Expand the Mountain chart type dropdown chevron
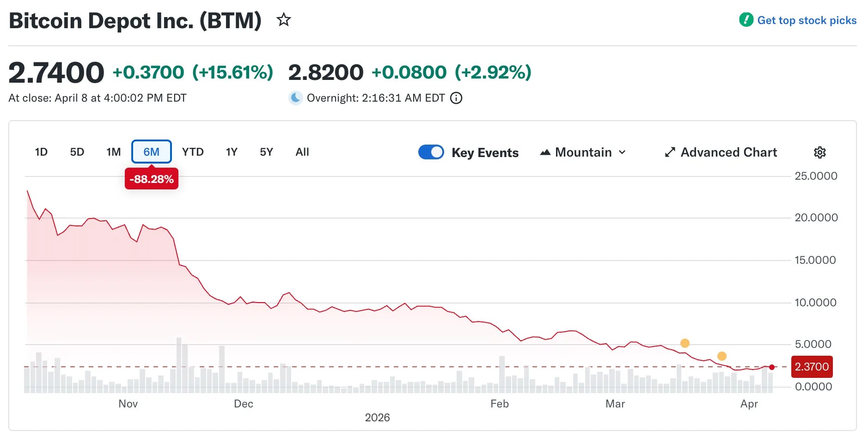The height and width of the screenshot is (437, 868). pos(622,152)
